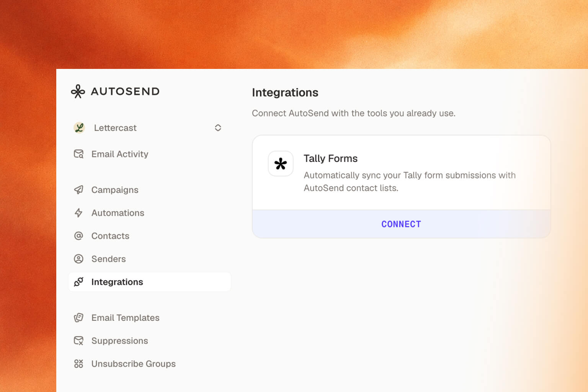The image size is (588, 392).
Task: Click the Integrations page heading
Action: 285,93
